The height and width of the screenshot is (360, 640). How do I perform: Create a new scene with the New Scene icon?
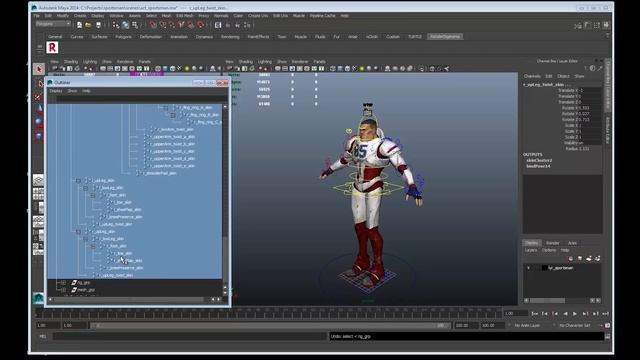click(79, 25)
